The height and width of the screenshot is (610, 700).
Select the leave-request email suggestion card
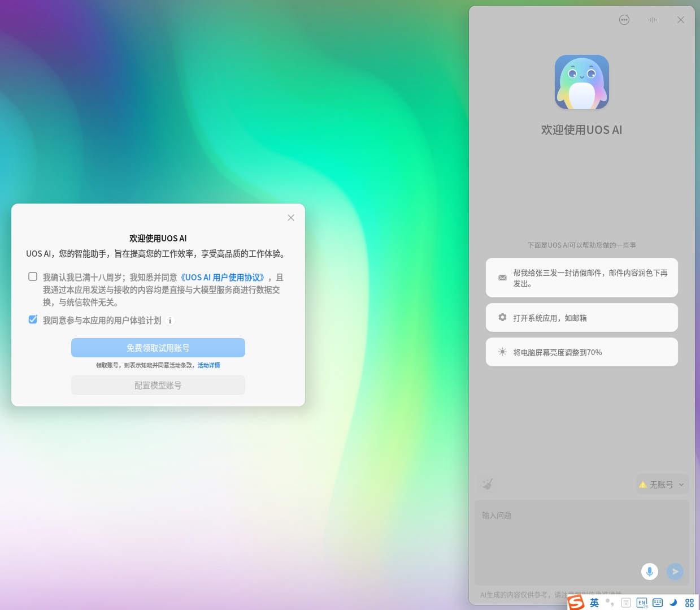pyautogui.click(x=582, y=278)
